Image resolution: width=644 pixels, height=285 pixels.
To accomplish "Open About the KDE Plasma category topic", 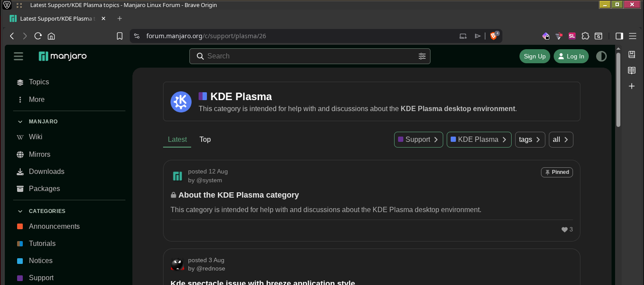I will [238, 195].
